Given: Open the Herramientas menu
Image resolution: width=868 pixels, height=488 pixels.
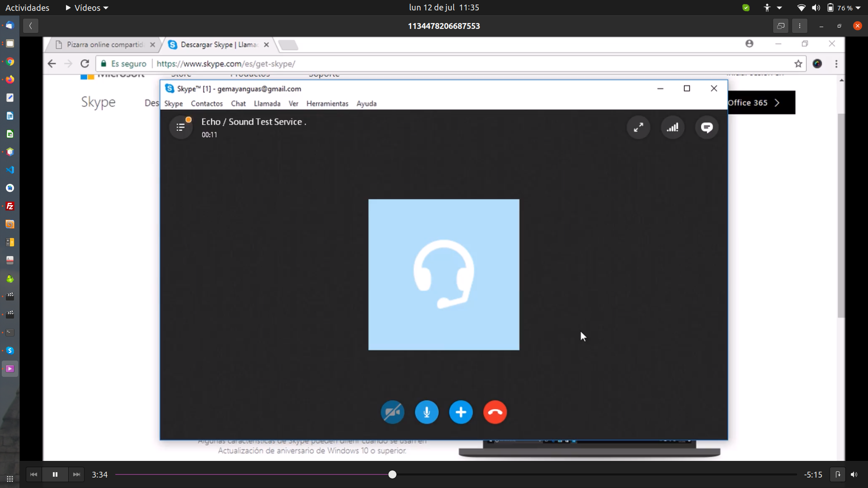Looking at the screenshot, I should coord(327,103).
